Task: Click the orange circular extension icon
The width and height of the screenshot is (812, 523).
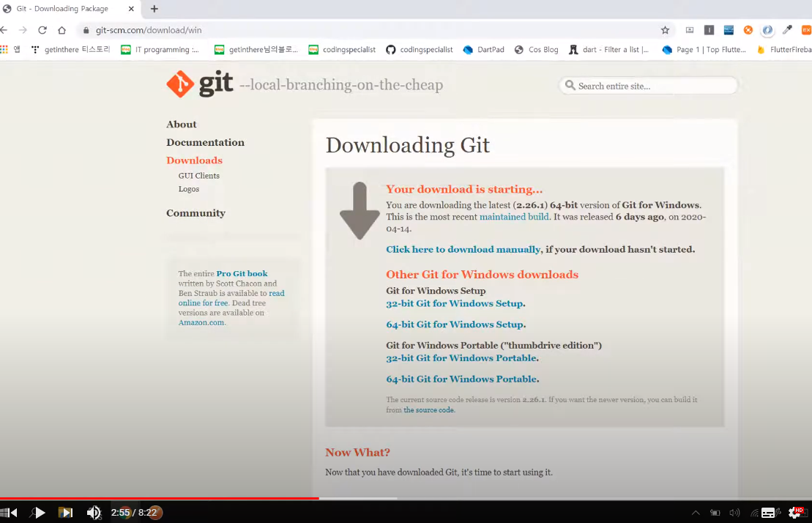Action: (x=748, y=30)
